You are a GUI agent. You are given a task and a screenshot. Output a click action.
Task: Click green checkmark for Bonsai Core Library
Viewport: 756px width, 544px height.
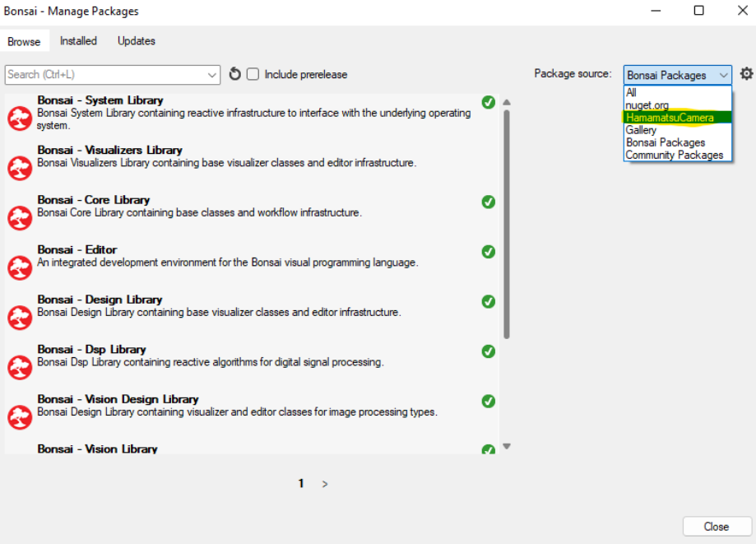[489, 202]
